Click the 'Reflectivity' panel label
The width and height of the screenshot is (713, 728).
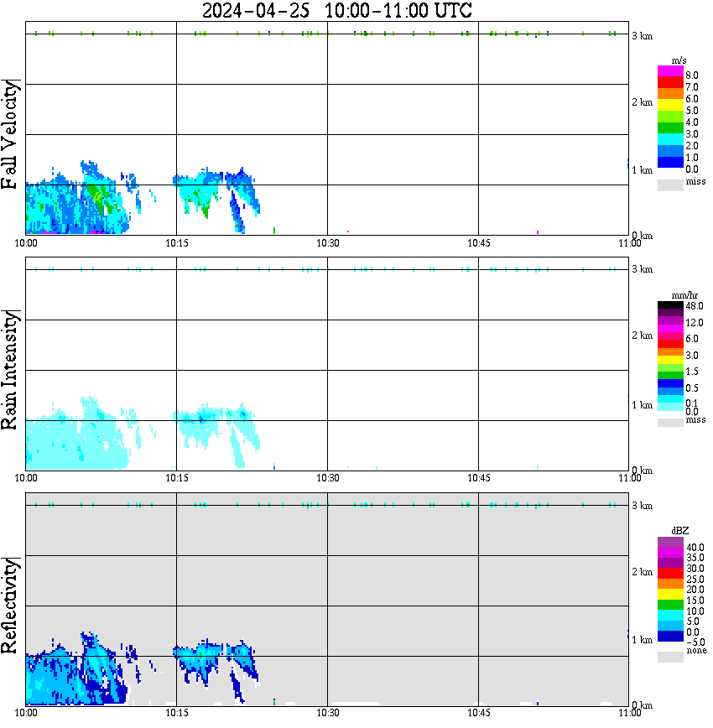point(10,606)
